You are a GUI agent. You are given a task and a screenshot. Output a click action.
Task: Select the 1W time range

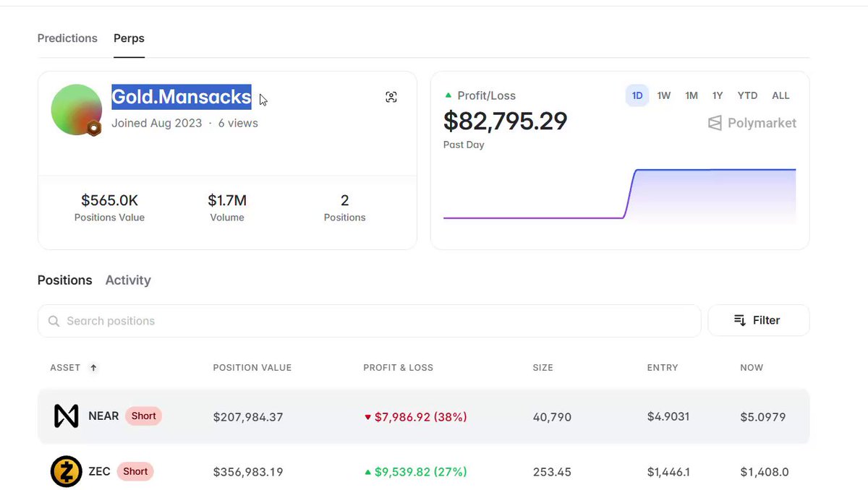point(664,95)
